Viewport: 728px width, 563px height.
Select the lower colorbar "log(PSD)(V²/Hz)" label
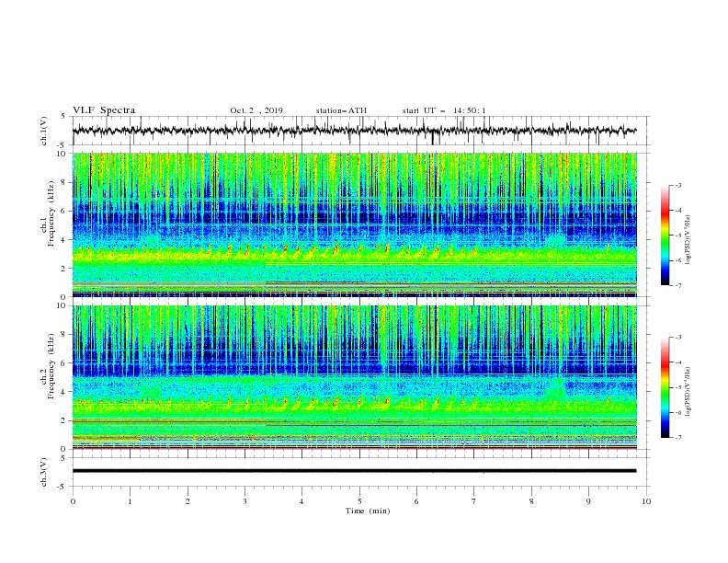688,392
